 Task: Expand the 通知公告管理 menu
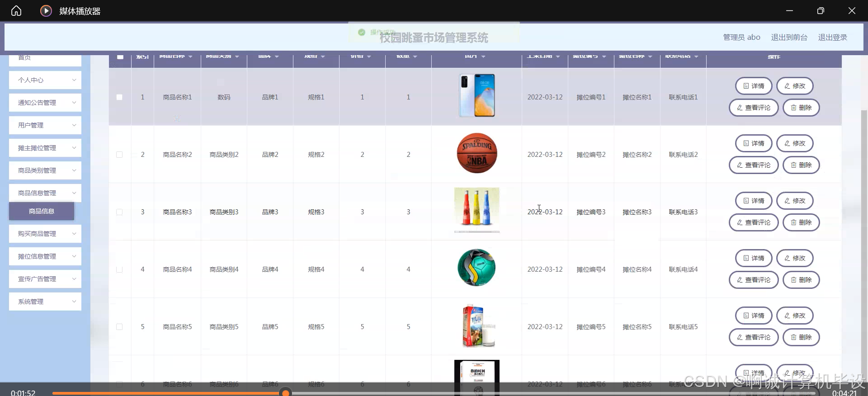point(45,103)
